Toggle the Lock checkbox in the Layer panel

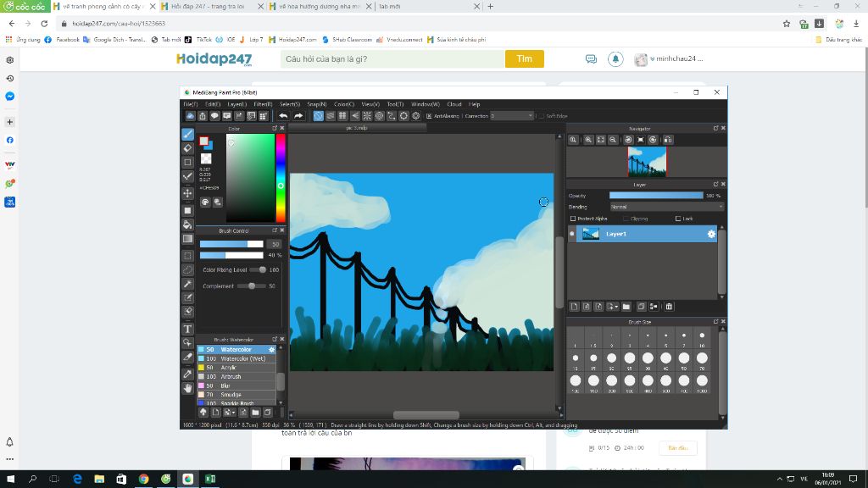(x=677, y=219)
